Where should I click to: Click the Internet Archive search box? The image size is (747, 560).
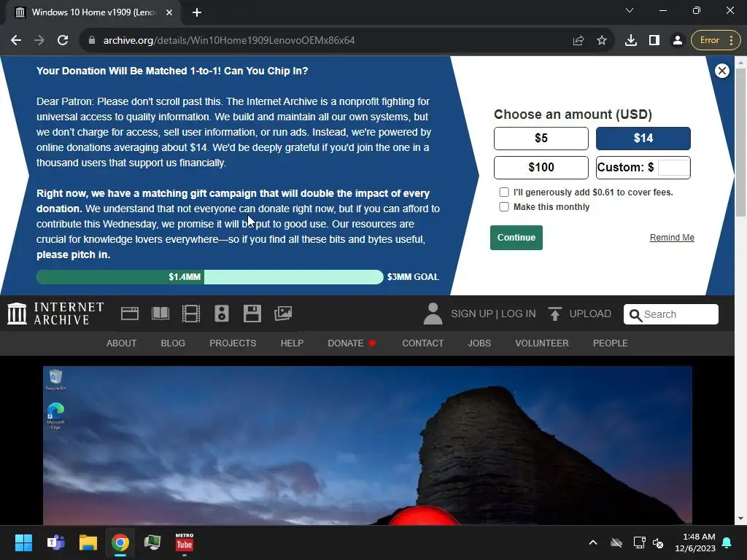(x=671, y=314)
